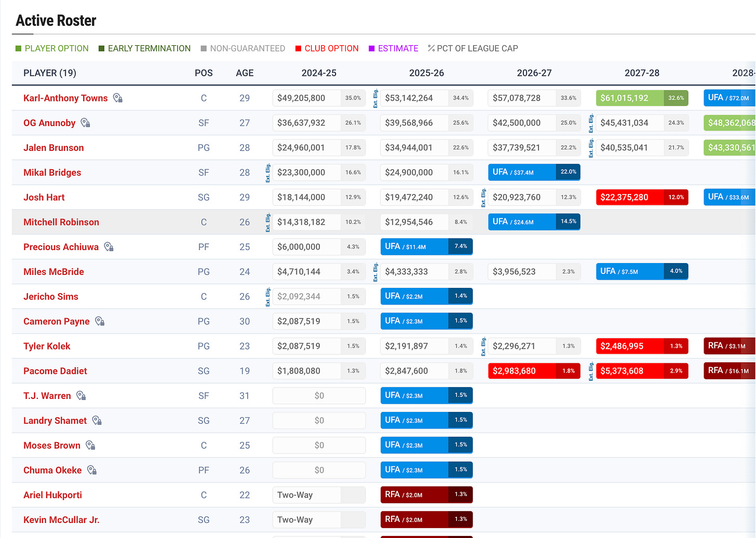This screenshot has width=756, height=538.
Task: Click Jericho Sims' UFA / $2.2M badge
Action: [426, 296]
